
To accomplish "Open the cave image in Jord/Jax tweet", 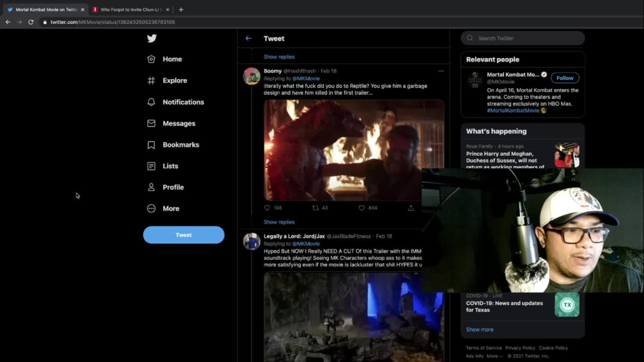I will [354, 317].
